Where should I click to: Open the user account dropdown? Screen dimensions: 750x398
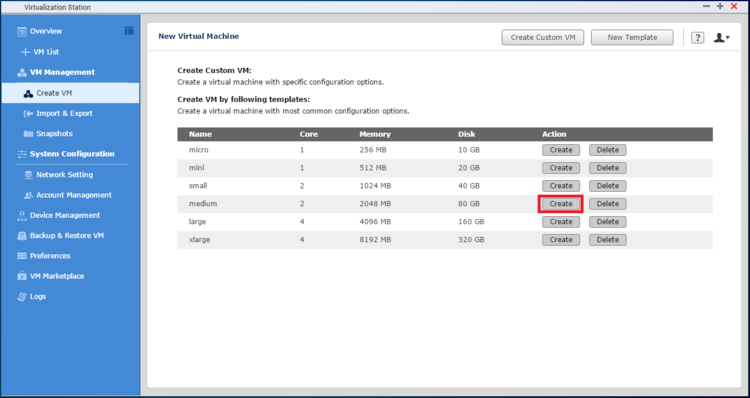pos(721,37)
